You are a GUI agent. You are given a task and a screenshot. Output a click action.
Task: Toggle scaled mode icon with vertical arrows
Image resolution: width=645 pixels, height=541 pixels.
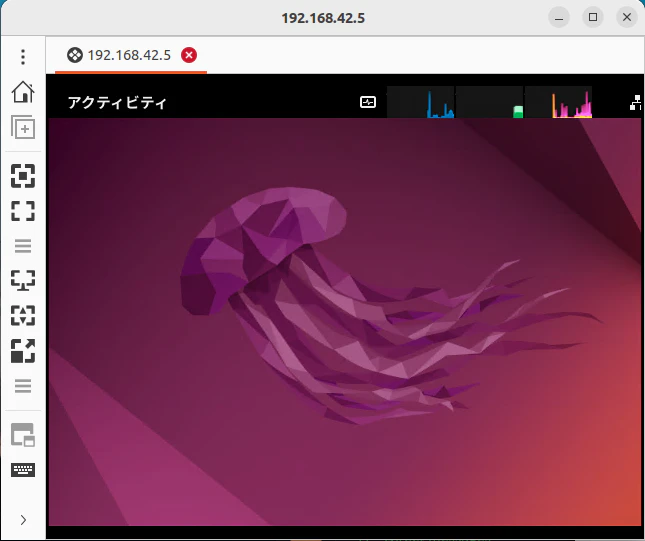23,316
